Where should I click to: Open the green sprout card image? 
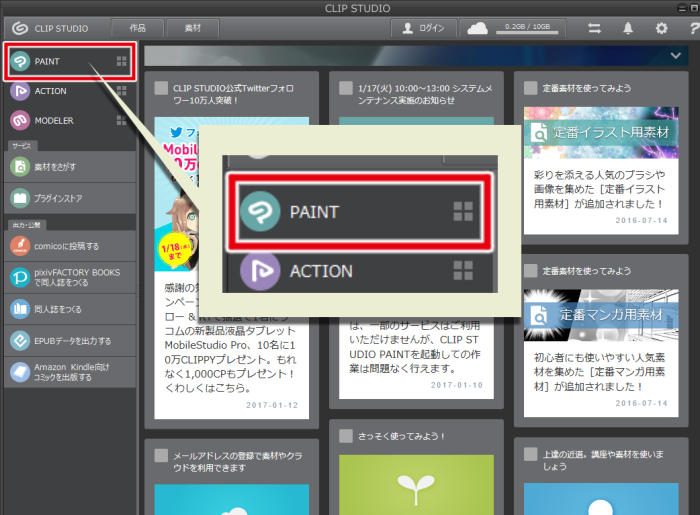(416, 485)
